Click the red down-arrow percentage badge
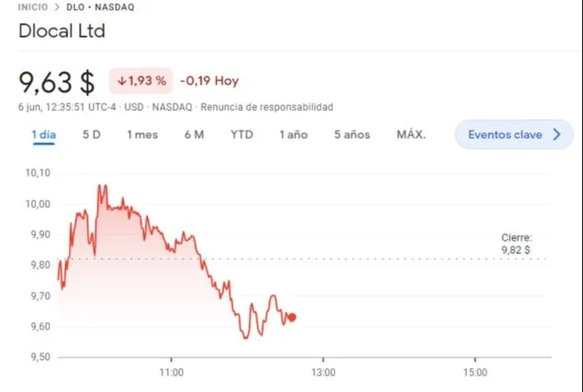 pos(141,81)
